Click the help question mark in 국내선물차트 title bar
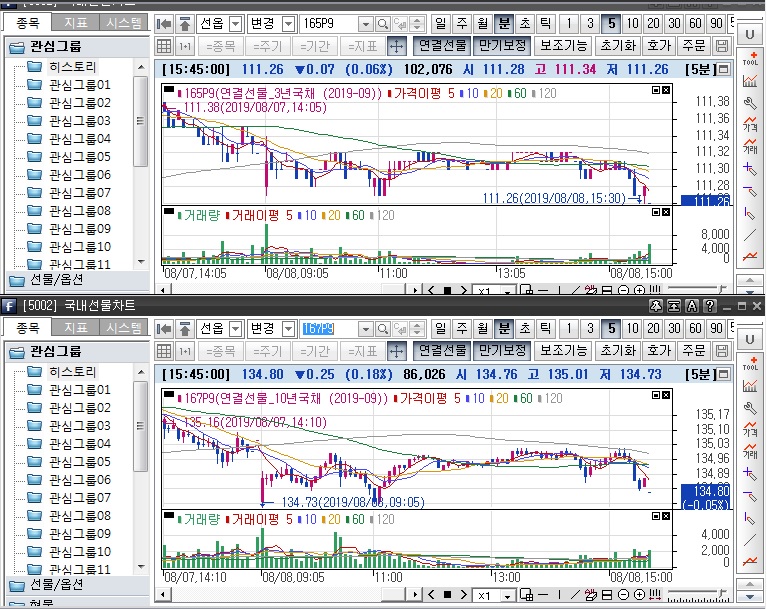Screen dimensions: 767x609 709,305
